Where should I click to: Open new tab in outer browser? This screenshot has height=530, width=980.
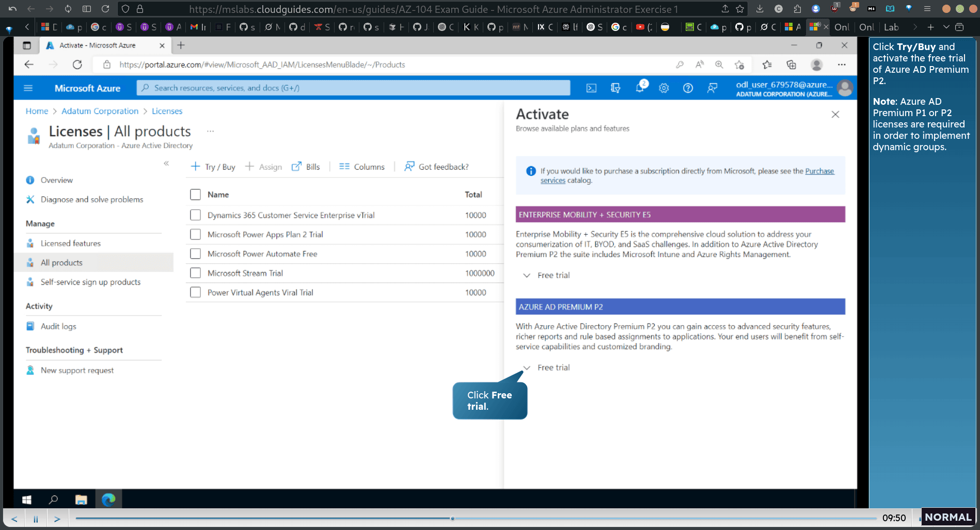930,27
